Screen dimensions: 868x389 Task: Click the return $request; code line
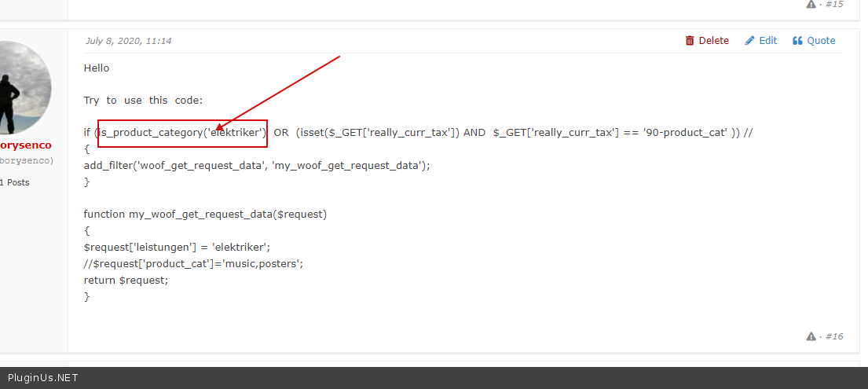(x=126, y=280)
